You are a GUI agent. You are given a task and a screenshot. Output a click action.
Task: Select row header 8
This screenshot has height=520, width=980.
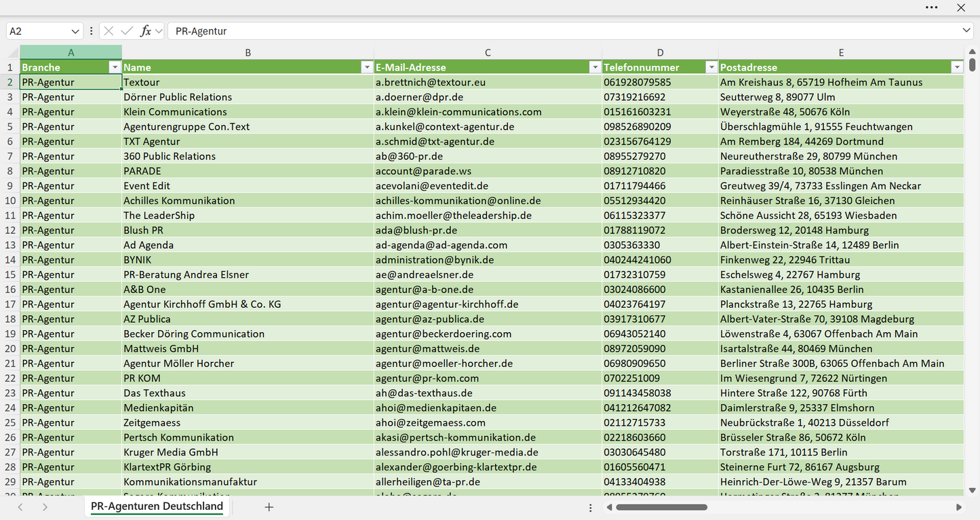click(10, 171)
